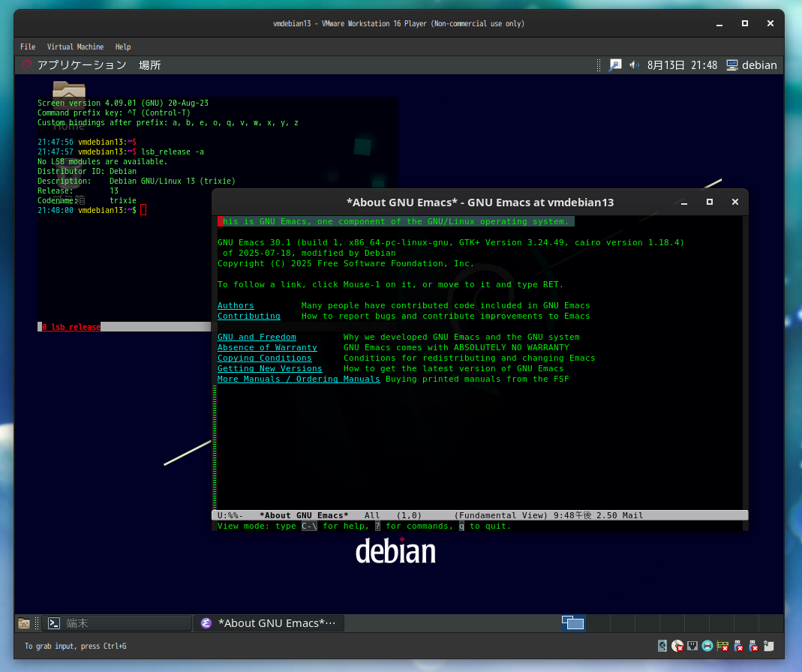Follow More Manuals / Ordering Manuals link
Screen dimensions: 802x672
coord(299,379)
